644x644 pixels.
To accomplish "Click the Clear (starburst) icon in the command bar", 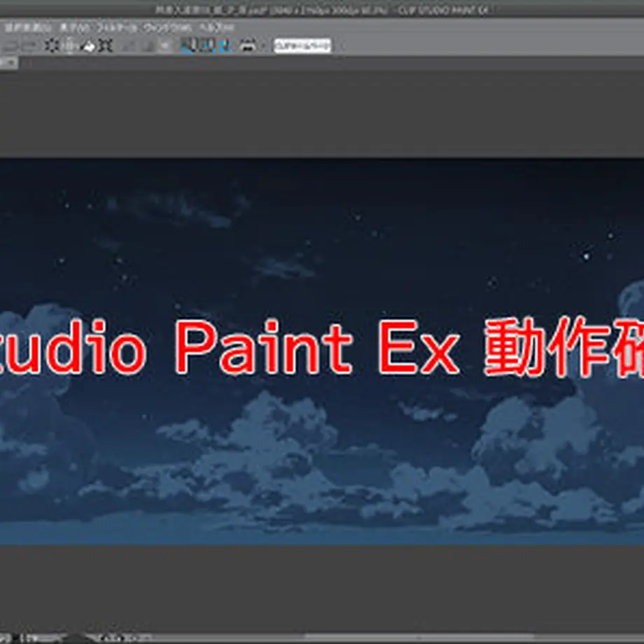I will coord(52,45).
